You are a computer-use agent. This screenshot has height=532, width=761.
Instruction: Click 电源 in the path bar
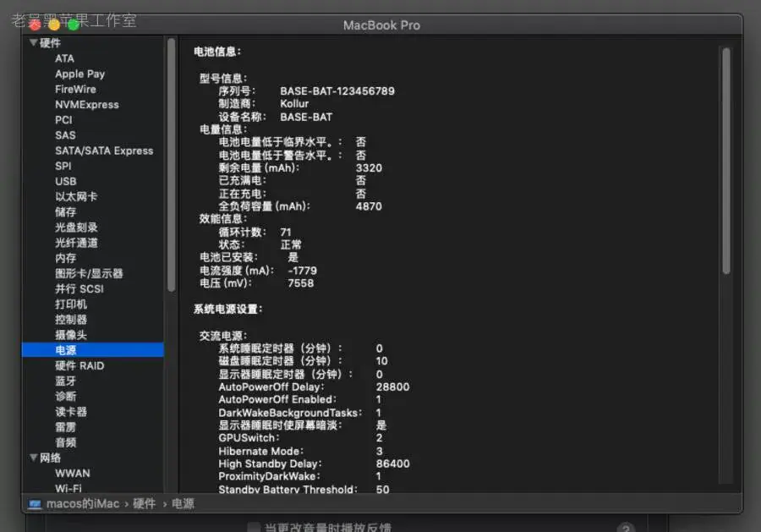183,504
